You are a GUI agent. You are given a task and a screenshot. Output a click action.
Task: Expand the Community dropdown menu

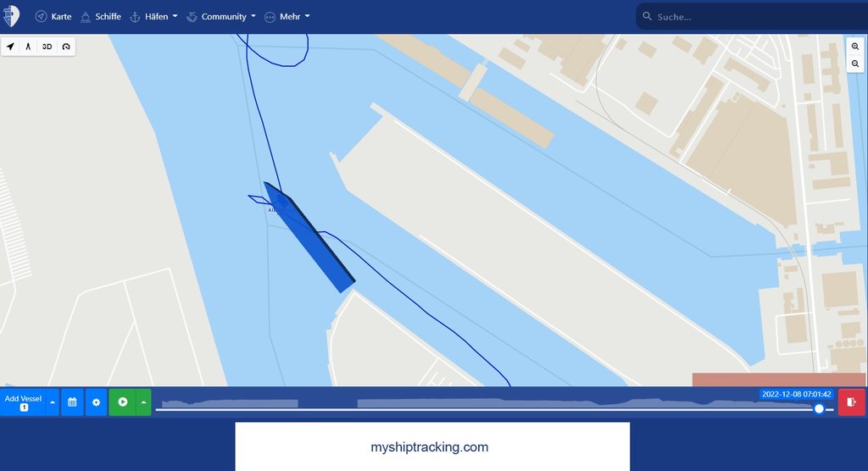point(221,17)
